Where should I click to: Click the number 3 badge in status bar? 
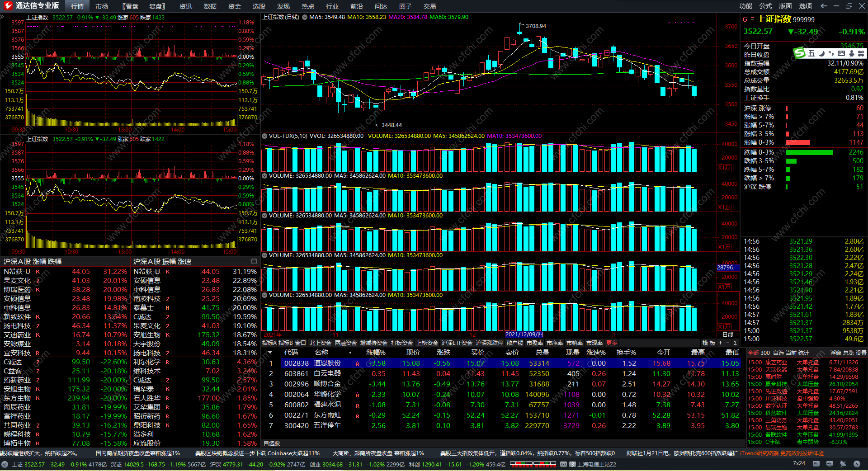coord(572,464)
